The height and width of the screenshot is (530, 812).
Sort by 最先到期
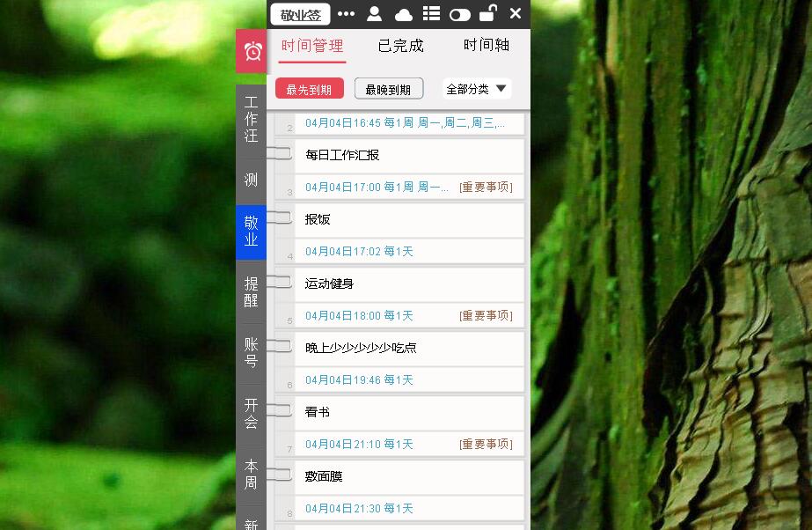(x=309, y=89)
